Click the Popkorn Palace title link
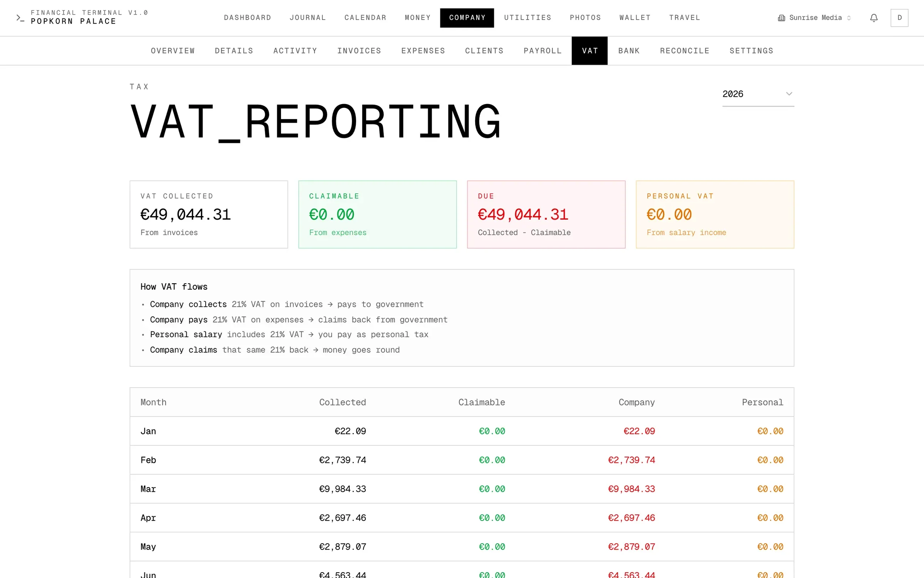This screenshot has height=578, width=924. (74, 22)
